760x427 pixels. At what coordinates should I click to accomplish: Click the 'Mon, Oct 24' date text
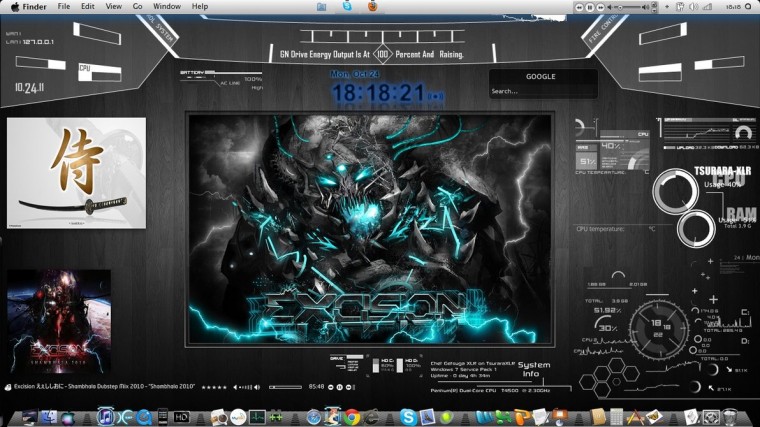click(x=355, y=74)
